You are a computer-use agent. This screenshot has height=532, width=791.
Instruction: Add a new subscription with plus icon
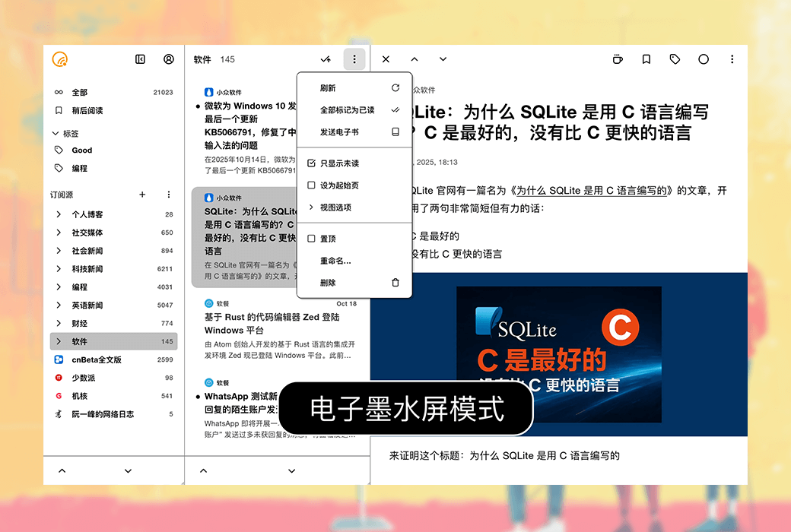(x=142, y=195)
